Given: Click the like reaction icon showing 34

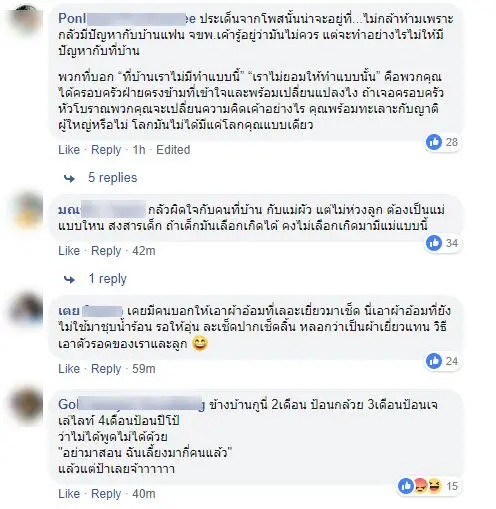Looking at the screenshot, I should [x=434, y=243].
